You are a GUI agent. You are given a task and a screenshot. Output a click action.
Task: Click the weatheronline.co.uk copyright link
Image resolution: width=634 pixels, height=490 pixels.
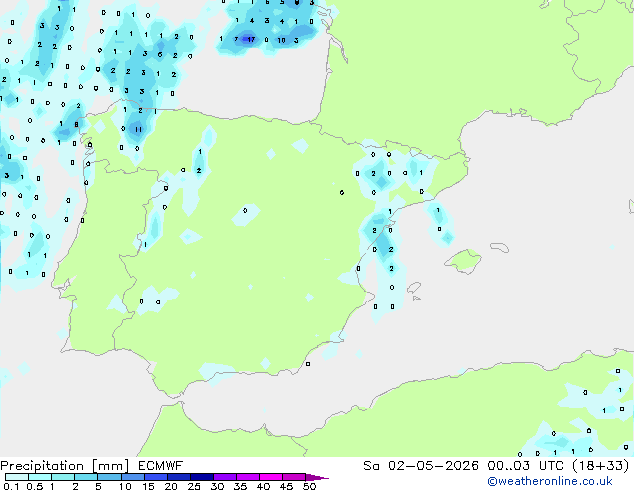point(549,481)
